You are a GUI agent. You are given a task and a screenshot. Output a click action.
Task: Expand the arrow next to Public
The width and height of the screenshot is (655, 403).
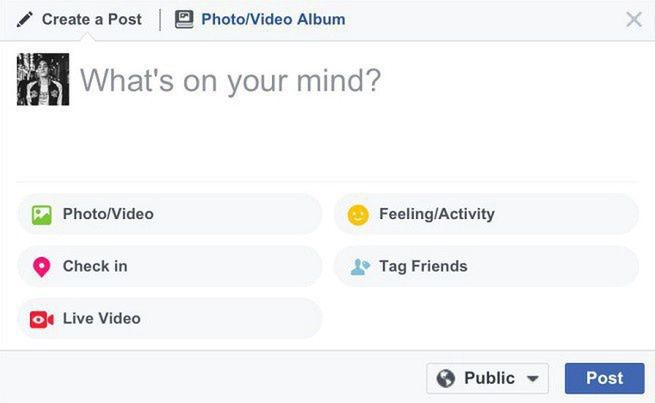[532, 380]
